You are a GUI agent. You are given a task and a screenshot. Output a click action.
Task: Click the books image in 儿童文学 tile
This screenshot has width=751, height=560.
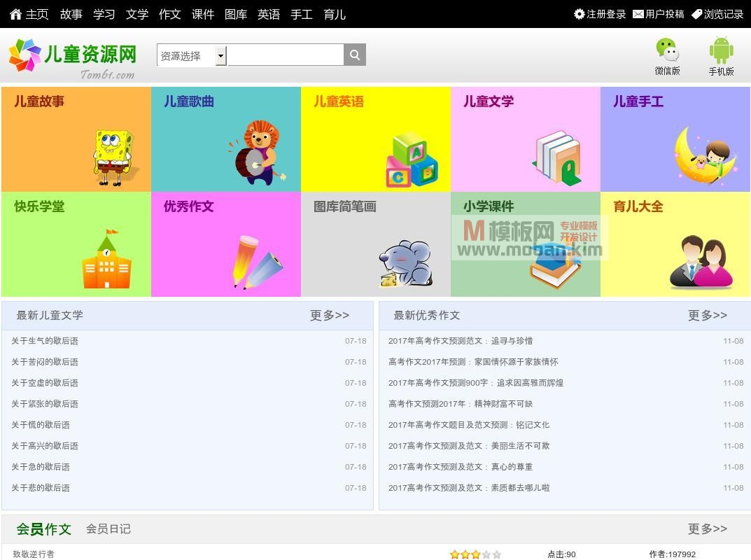pyautogui.click(x=558, y=157)
